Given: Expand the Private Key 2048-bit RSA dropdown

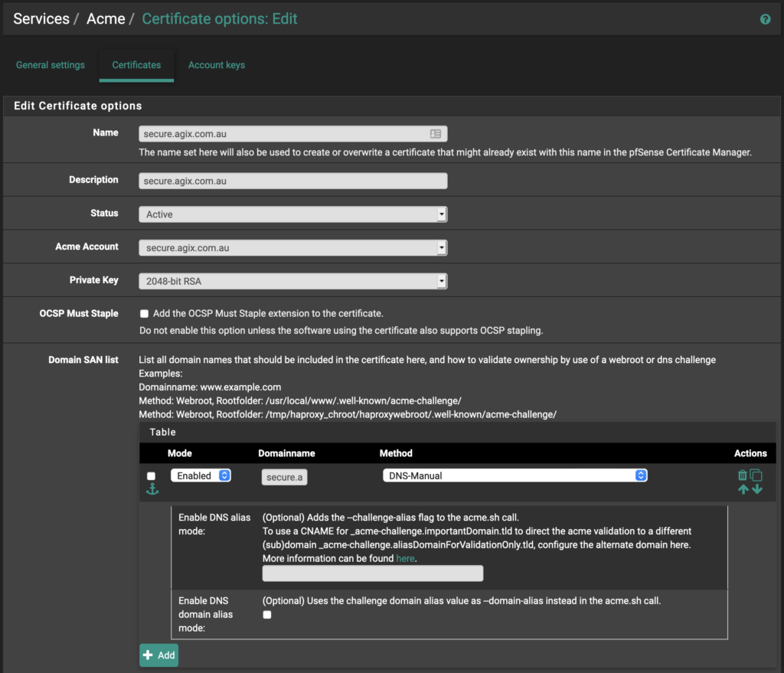Looking at the screenshot, I should pos(292,282).
